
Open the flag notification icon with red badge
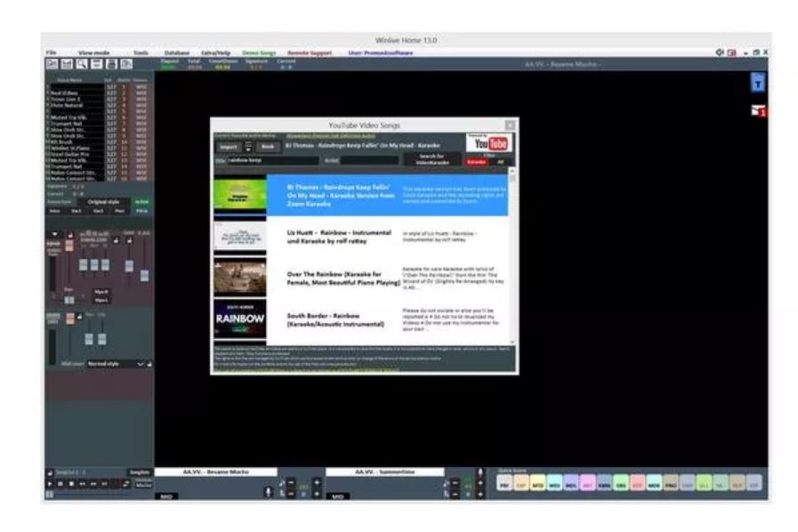click(x=758, y=110)
